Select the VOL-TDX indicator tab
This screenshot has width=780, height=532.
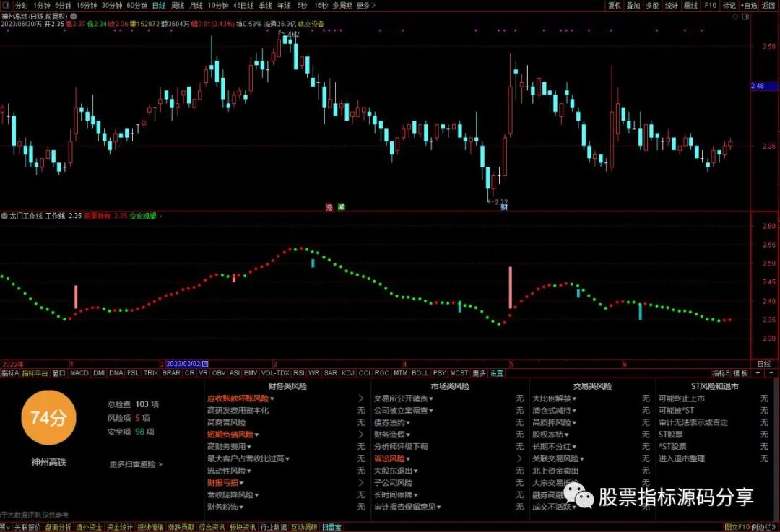pos(275,373)
